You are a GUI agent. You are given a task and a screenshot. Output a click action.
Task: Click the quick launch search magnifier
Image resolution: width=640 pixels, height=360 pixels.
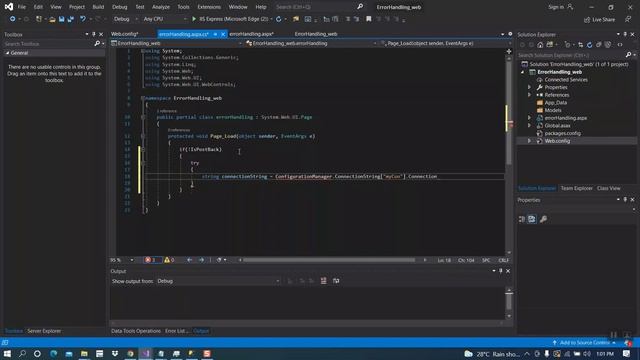(x=360, y=7)
